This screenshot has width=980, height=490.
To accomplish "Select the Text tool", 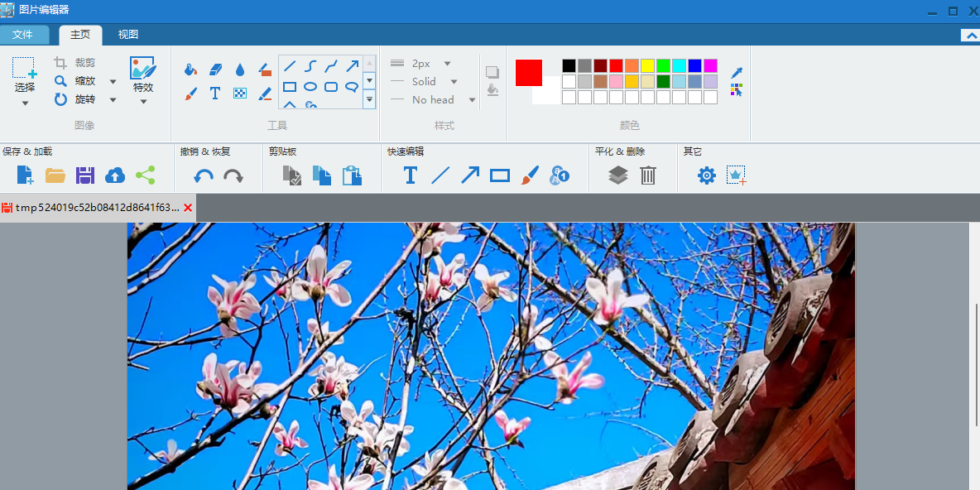I will click(x=215, y=93).
